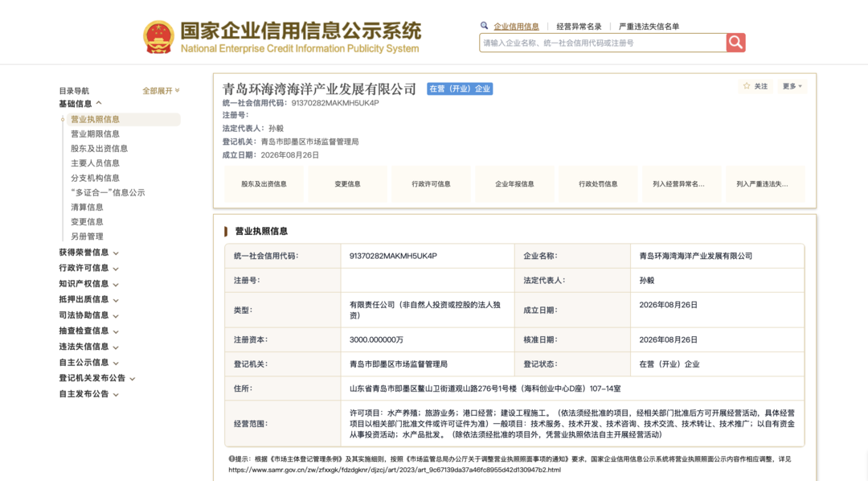
Task: Select the 企业信用信息 search tab
Action: click(x=516, y=26)
